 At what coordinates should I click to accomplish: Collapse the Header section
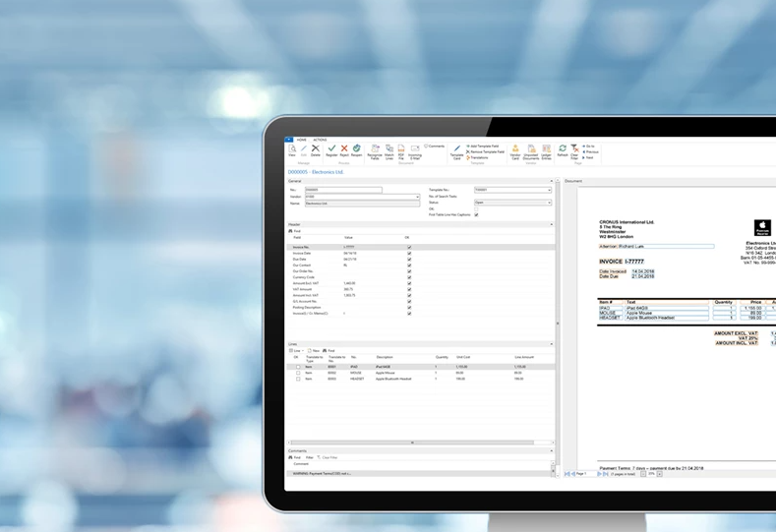[552, 224]
